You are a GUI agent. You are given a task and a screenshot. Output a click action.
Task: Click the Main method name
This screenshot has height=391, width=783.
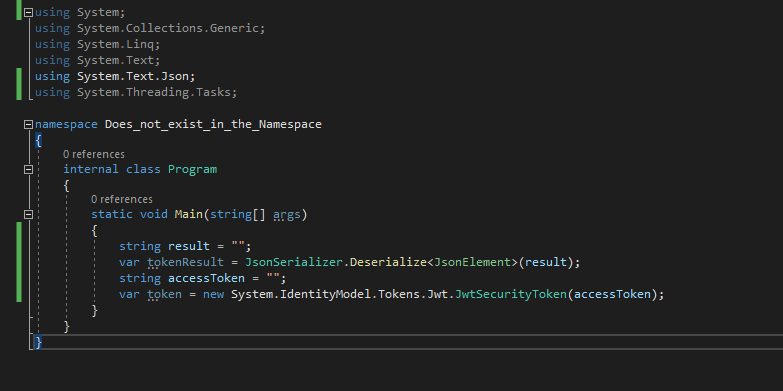(188, 214)
